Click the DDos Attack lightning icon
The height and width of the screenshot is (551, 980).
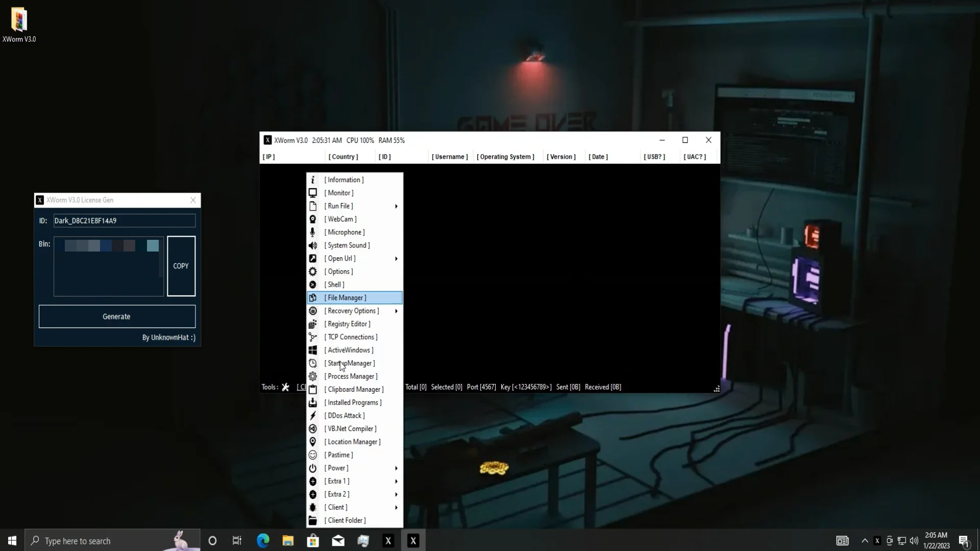[x=313, y=415]
